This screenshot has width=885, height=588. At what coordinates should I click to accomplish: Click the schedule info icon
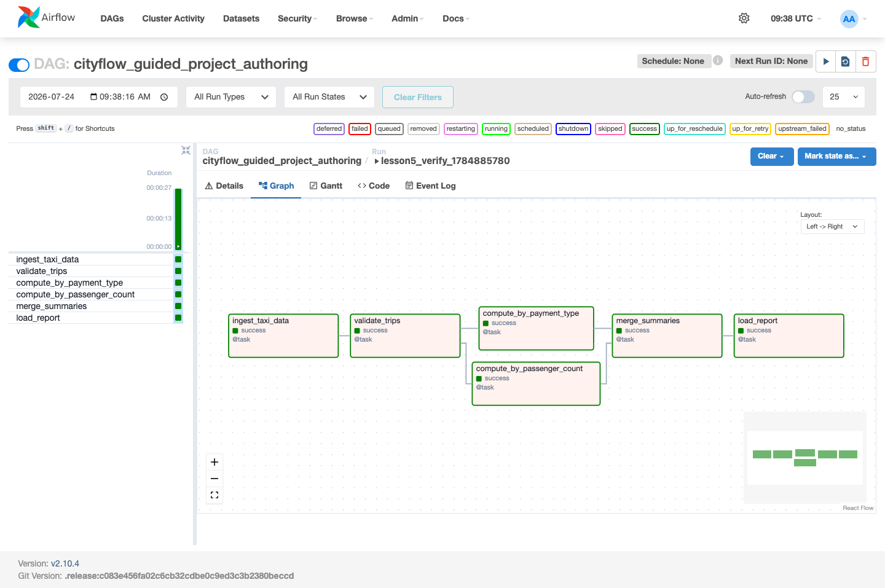(x=718, y=60)
